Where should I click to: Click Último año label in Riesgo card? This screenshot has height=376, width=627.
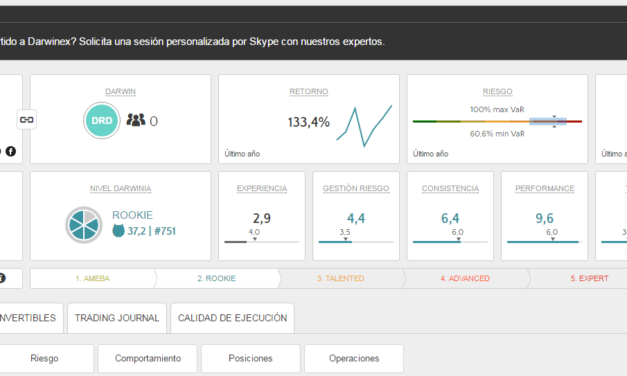click(x=430, y=154)
